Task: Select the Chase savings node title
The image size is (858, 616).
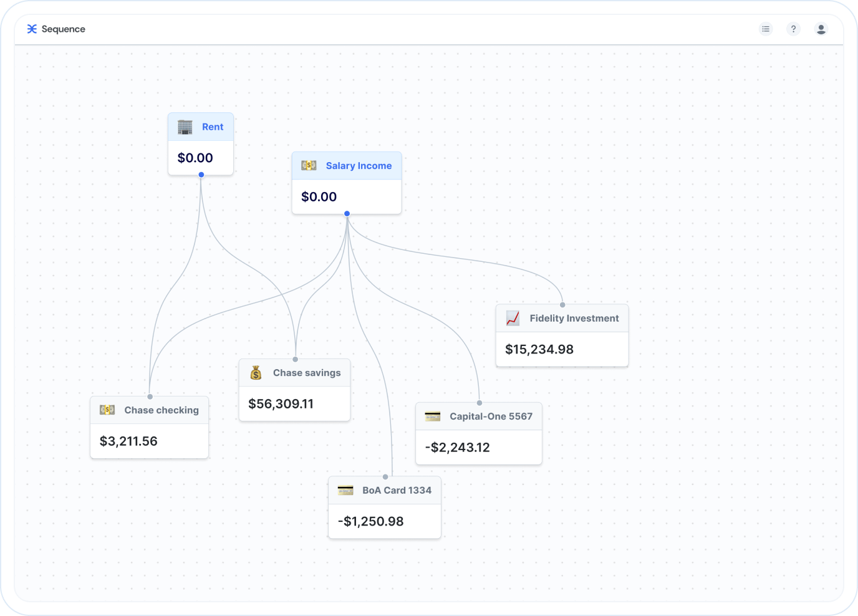Action: point(307,373)
